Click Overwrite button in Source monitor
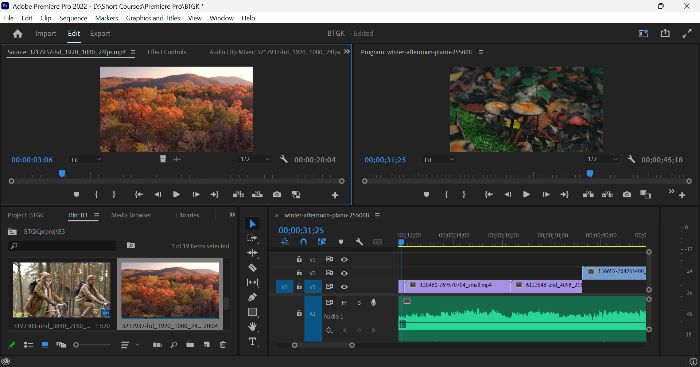The image size is (700, 367). point(258,195)
